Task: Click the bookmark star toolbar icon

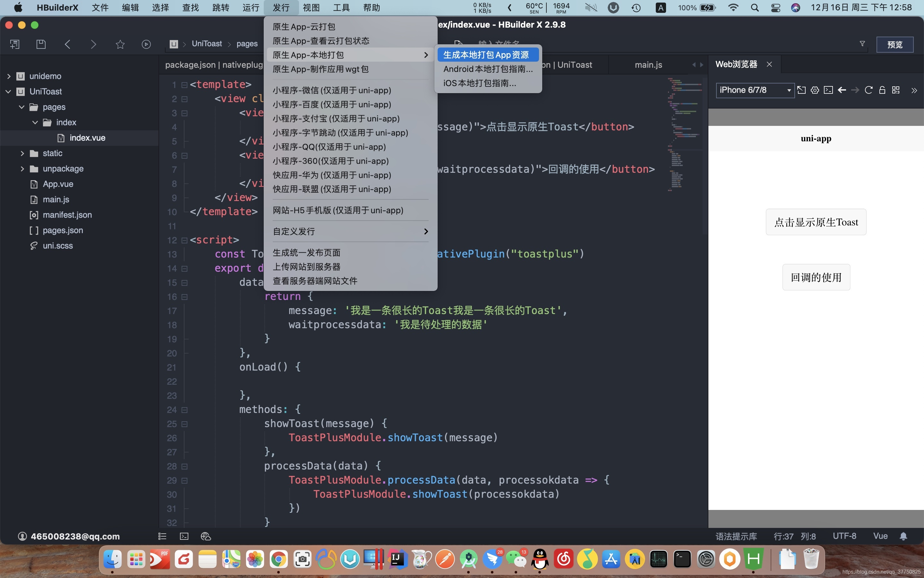Action: click(120, 44)
